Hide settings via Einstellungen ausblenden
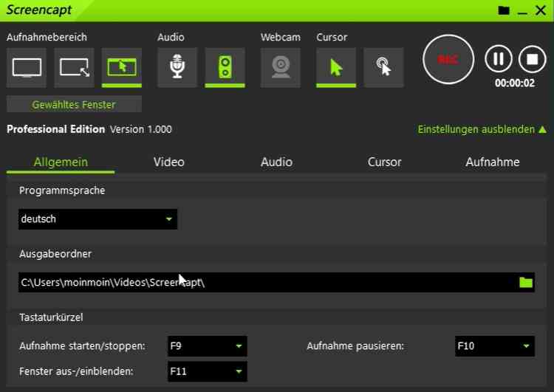554x392 pixels. click(x=482, y=130)
